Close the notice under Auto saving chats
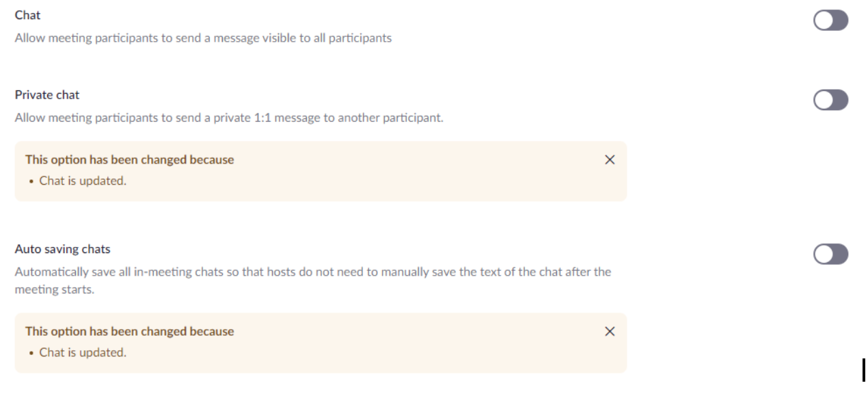The width and height of the screenshot is (868, 394). click(610, 332)
